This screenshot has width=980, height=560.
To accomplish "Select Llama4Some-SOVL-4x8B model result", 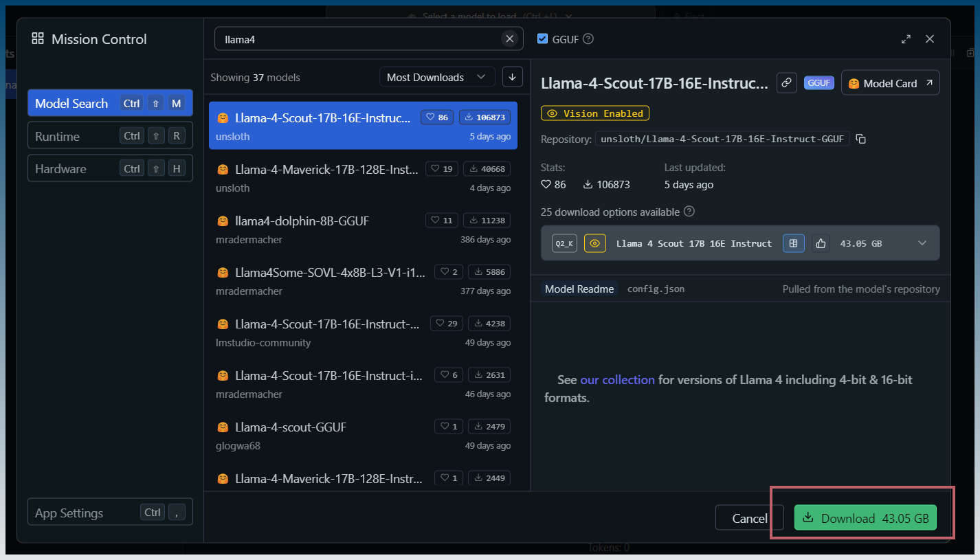I will [363, 280].
